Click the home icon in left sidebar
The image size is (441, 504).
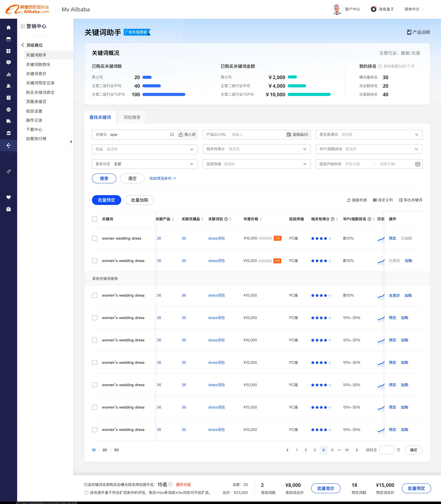(x=8, y=28)
